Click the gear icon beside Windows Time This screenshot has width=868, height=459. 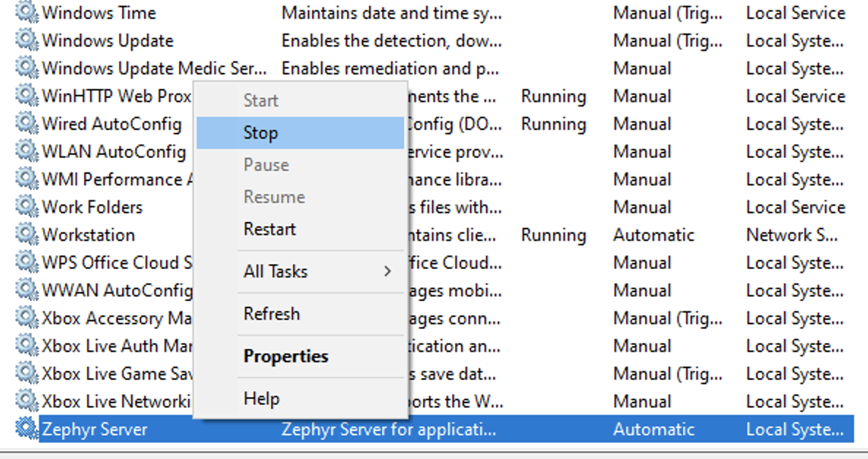click(26, 12)
